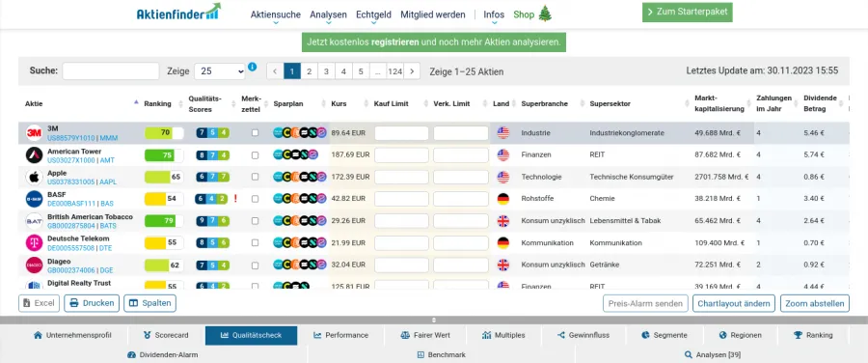Screen dimensions: 868x363
Task: Expand the Echtgeld menu
Action: tap(373, 14)
